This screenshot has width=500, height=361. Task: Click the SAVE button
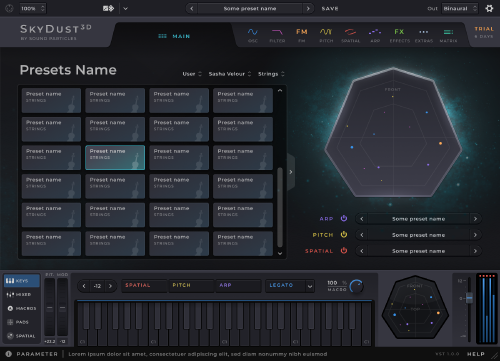click(x=330, y=9)
